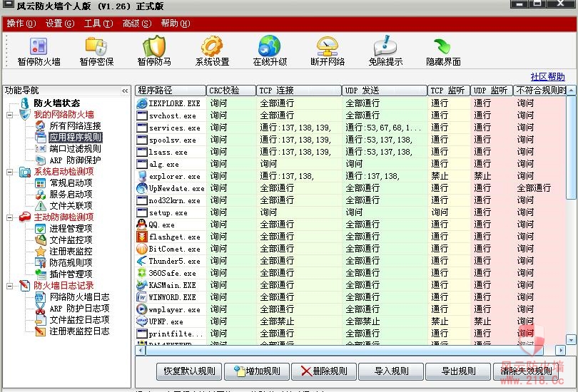Click the 文件监控日志项 icon
This screenshot has height=392, width=578.
[41, 320]
